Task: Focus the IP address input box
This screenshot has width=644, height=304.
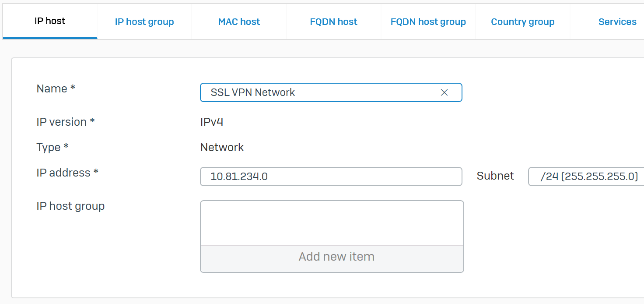Action: coord(331,177)
